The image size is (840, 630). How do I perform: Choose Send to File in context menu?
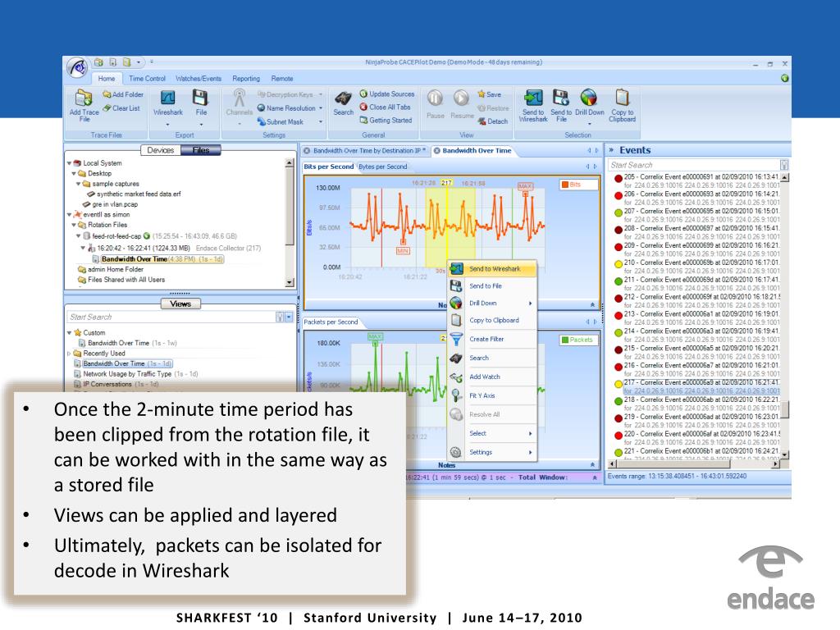(x=492, y=286)
